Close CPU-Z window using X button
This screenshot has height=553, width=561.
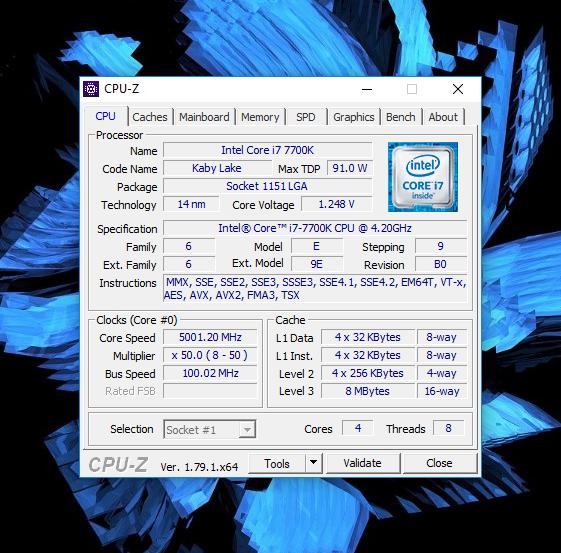458,89
